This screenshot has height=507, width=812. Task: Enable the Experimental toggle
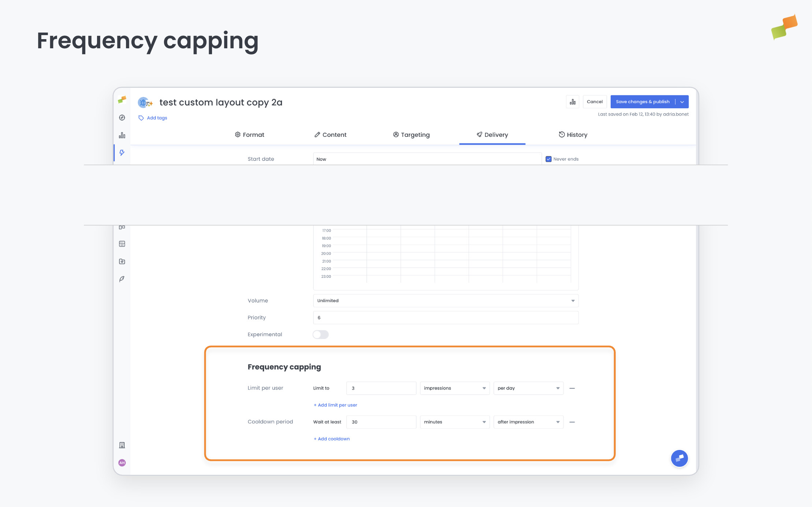[320, 335]
